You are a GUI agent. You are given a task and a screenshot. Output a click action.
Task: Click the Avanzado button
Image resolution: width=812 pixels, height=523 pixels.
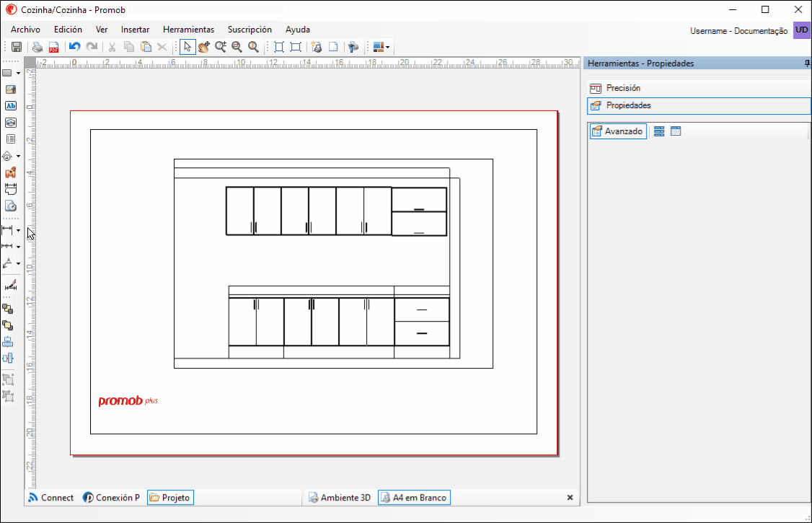[x=618, y=131]
